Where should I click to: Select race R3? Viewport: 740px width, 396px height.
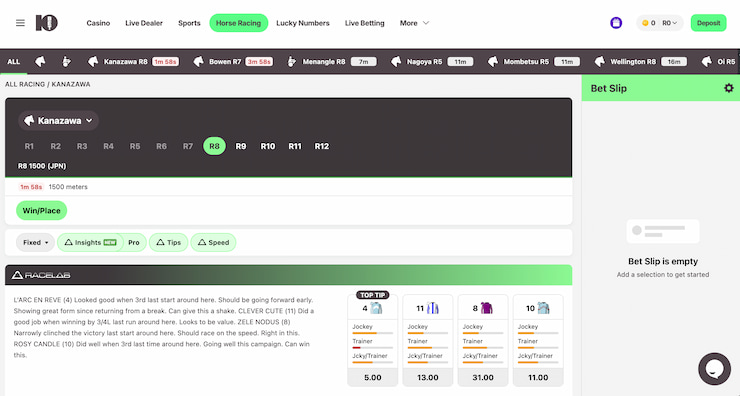click(x=82, y=146)
